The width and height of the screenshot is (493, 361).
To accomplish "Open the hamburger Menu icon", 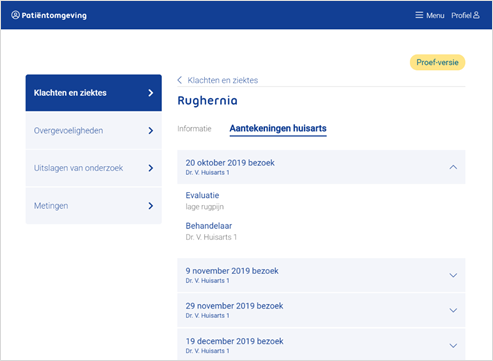I will 419,15.
